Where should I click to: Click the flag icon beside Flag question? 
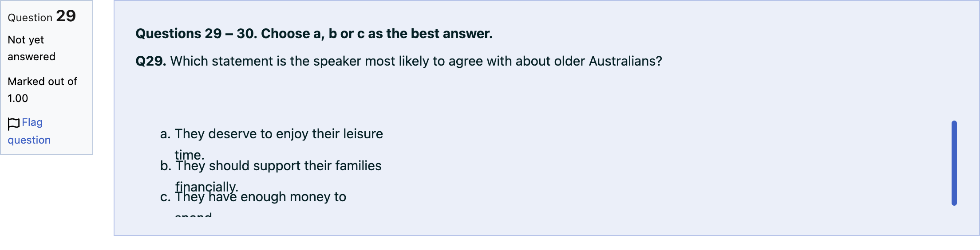[x=14, y=124]
